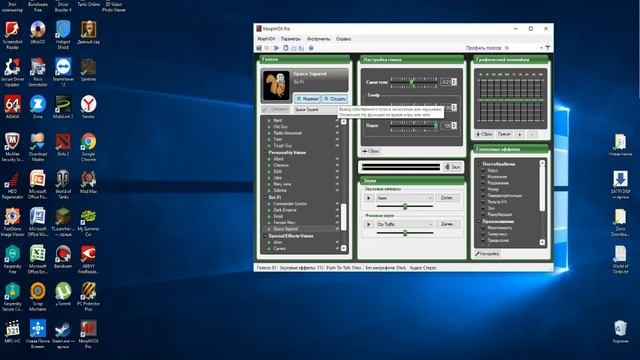Open the Zona desktop shortcut
This screenshot has width=640, height=360.
tap(38, 107)
